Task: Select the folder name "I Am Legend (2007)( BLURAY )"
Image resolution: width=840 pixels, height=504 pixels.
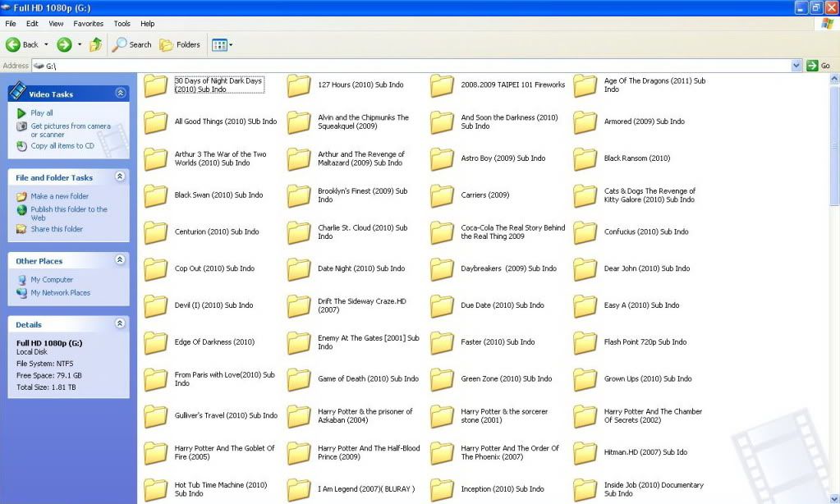Action: [x=366, y=489]
